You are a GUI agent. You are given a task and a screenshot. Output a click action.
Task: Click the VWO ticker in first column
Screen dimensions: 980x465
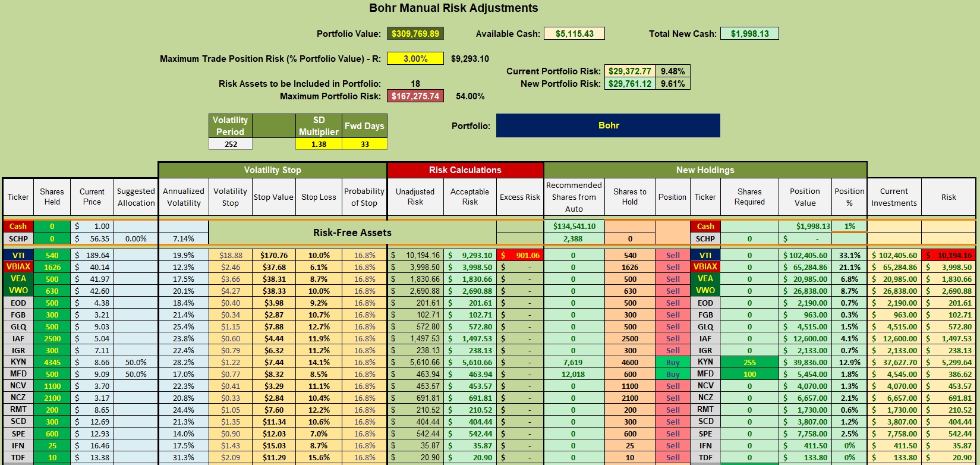pyautogui.click(x=18, y=291)
